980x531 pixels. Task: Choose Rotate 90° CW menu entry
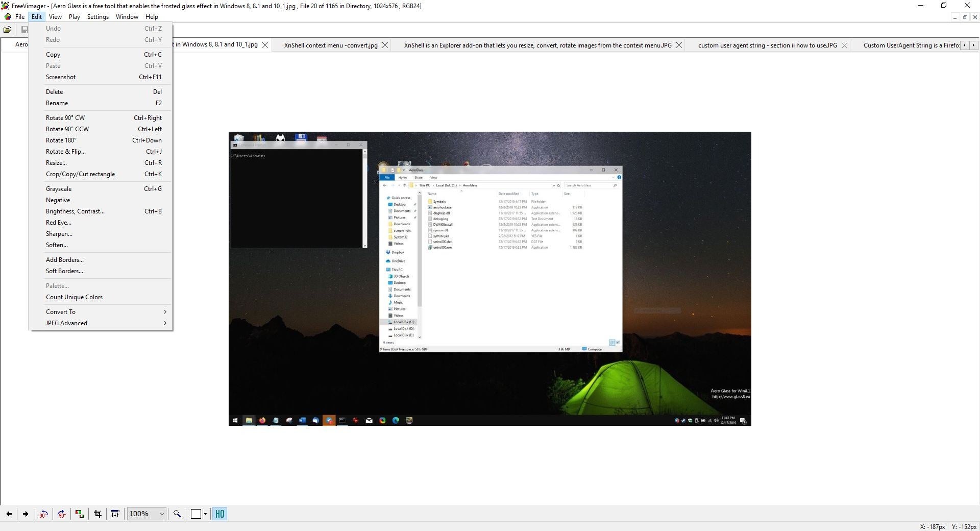coord(101,118)
